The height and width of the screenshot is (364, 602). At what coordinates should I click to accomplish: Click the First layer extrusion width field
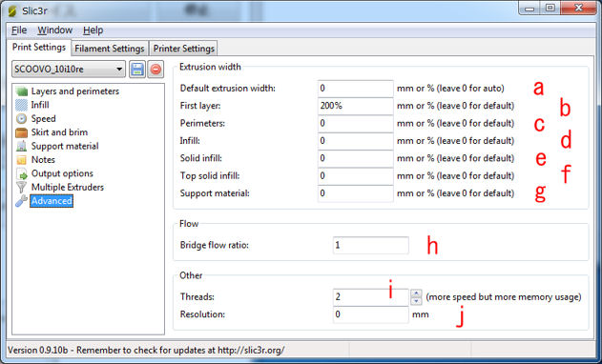[356, 106]
